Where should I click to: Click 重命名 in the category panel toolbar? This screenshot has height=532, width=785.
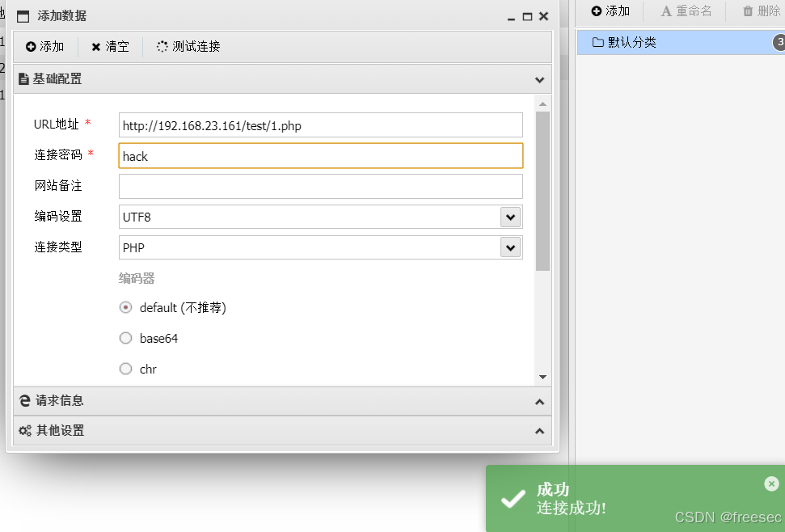tap(686, 11)
